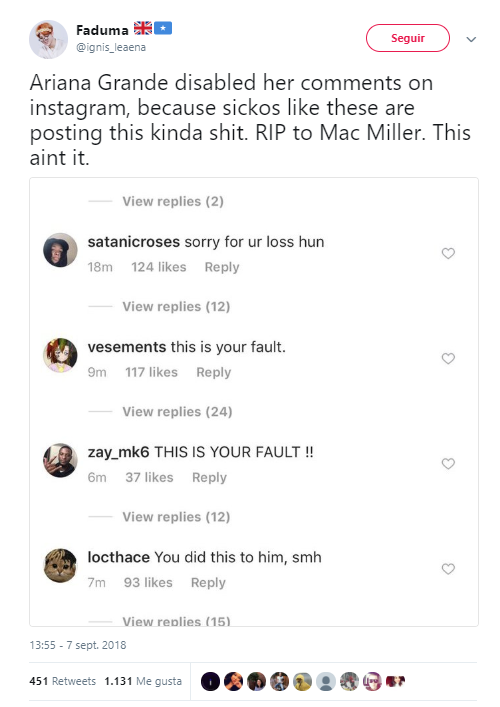Like the satanicroses comment heart
Image resolution: width=500 pixels, height=707 pixels.
pos(448,253)
